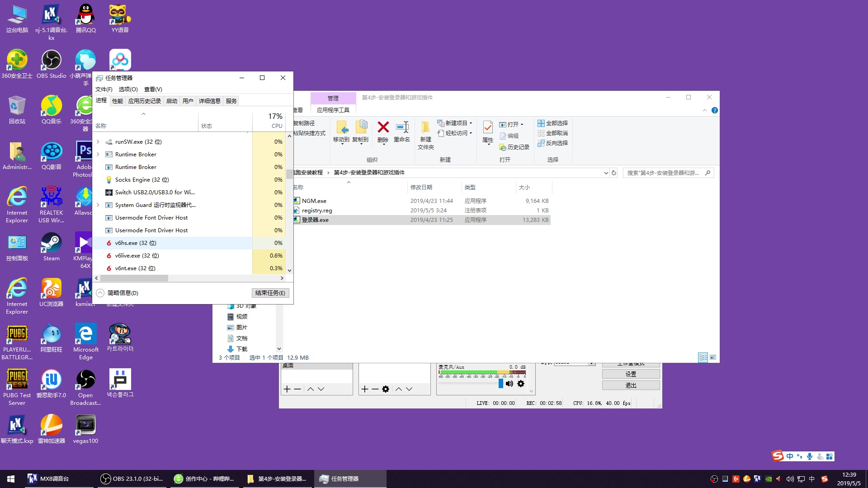Click OBS source properties gear icon
Viewport: 868px width, 488px height.
[386, 389]
